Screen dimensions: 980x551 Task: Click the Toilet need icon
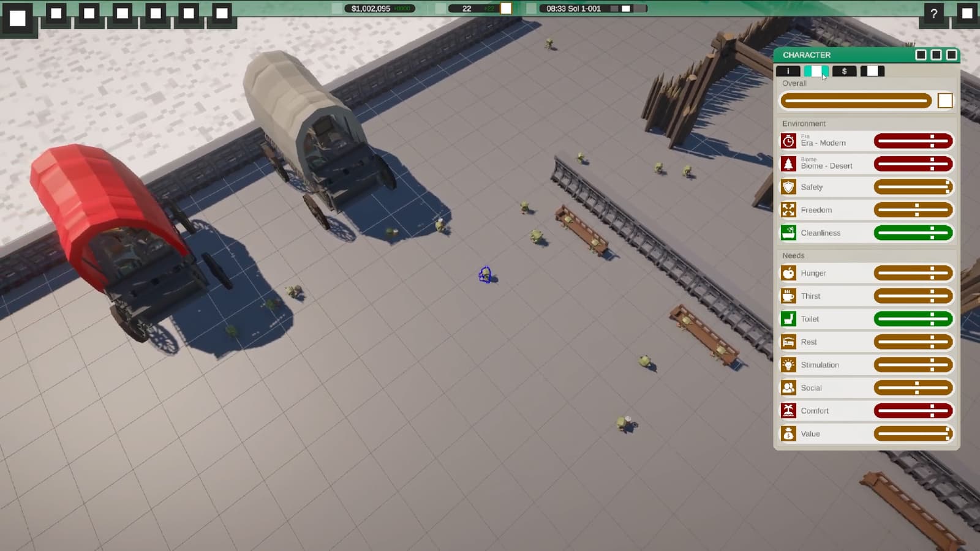(788, 319)
